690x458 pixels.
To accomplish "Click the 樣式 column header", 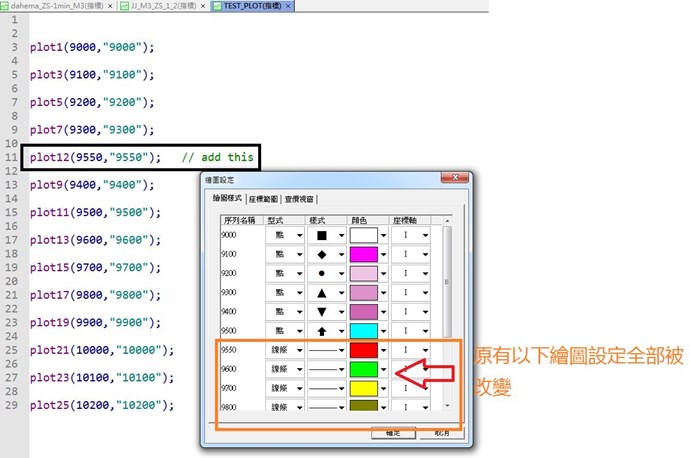I will (326, 220).
